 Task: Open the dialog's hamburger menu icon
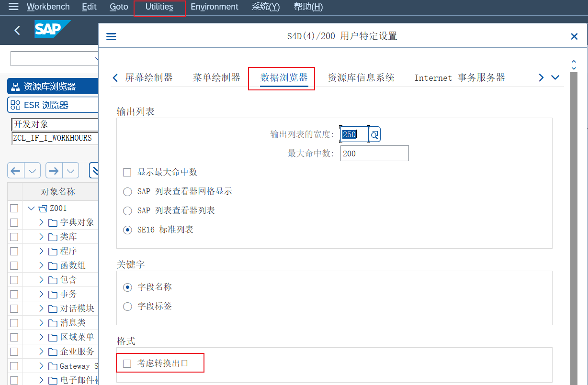pyautogui.click(x=111, y=36)
